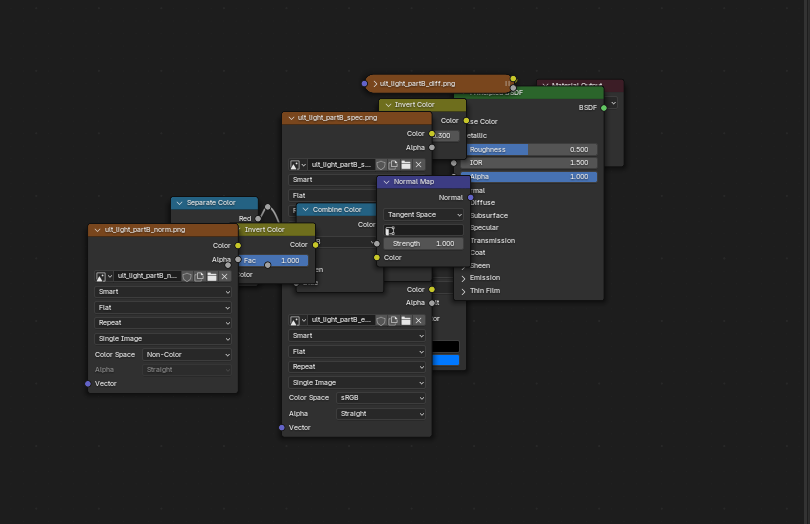Open Smart dropdown in ult_light_partB_e node

357,336
